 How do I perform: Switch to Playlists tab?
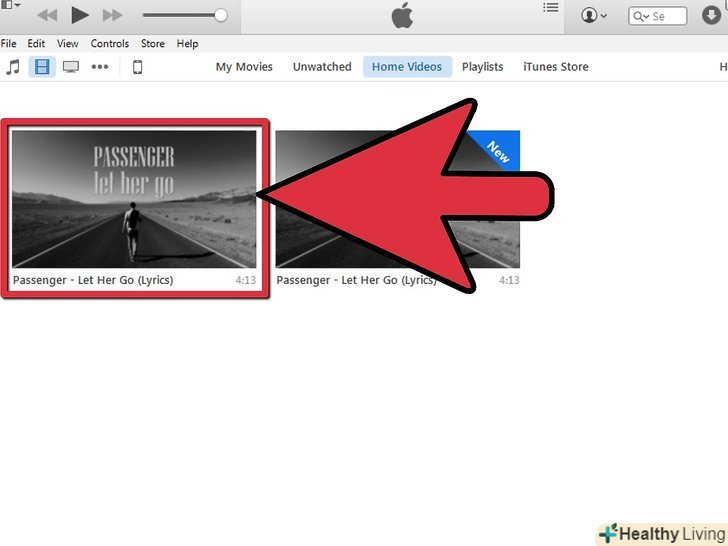click(482, 67)
